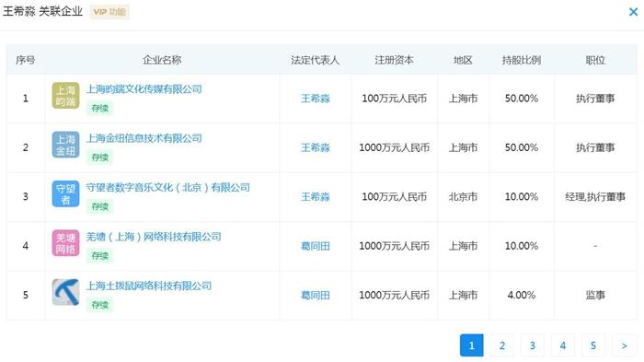The image size is (644, 362).
Task: Open 上海土拨鼠网络科技有限公司 link
Action: pyautogui.click(x=149, y=286)
